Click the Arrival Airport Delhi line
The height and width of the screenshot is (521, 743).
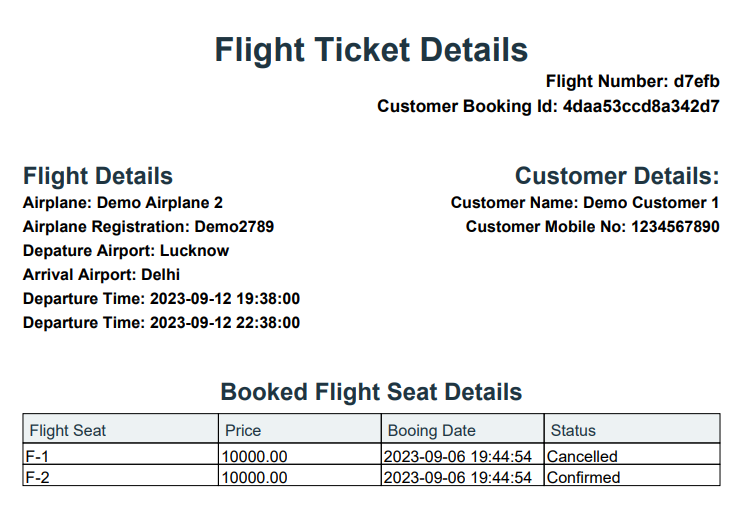point(101,274)
